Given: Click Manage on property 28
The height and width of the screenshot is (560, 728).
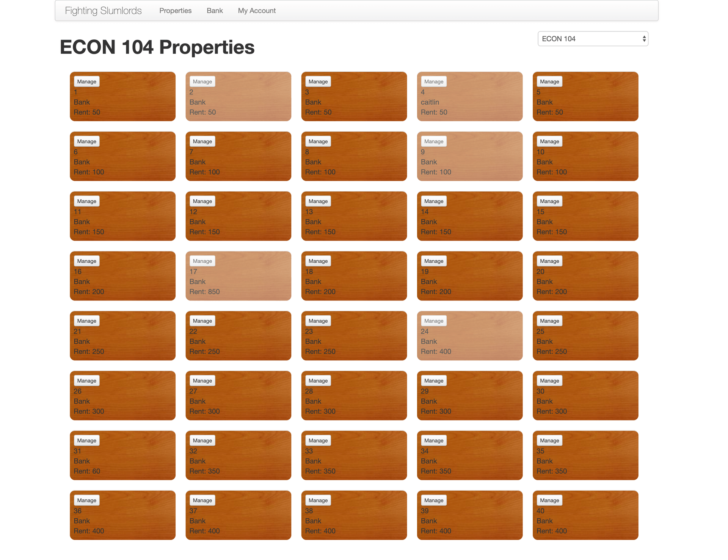Looking at the screenshot, I should pos(318,381).
